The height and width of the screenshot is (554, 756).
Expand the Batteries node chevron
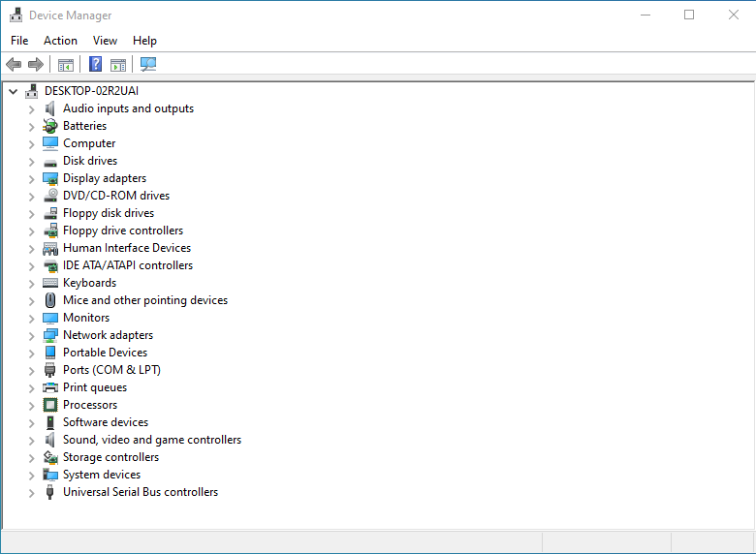[31, 127]
